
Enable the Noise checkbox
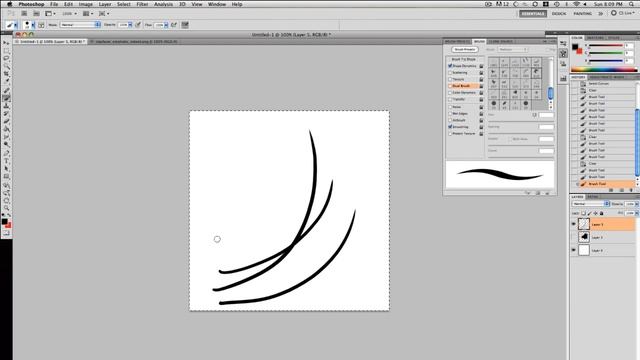tap(450, 107)
